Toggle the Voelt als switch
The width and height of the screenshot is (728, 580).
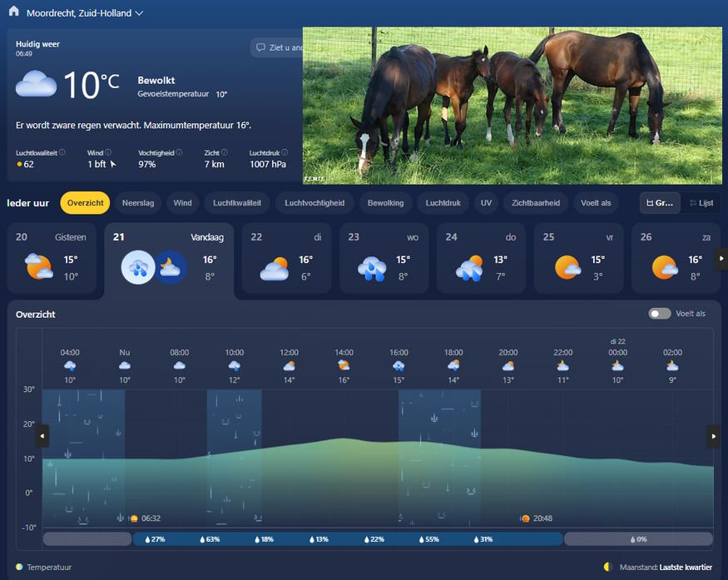(x=660, y=314)
